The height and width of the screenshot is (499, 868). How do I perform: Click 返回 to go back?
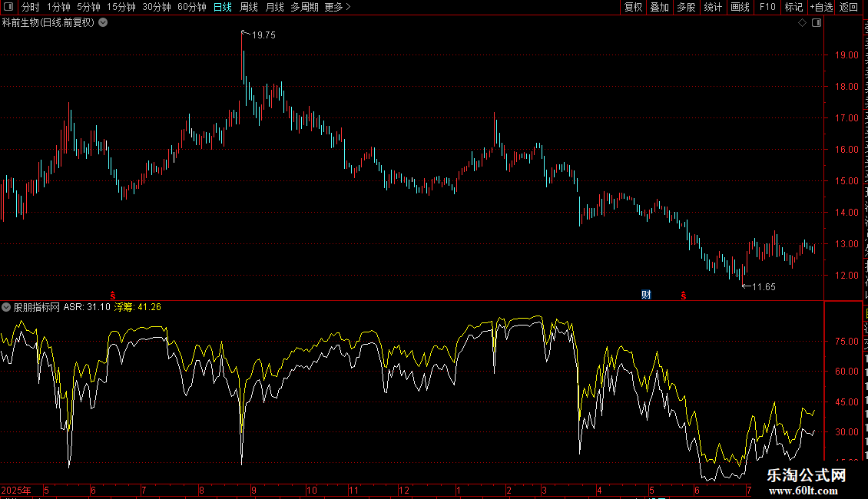tap(848, 7)
